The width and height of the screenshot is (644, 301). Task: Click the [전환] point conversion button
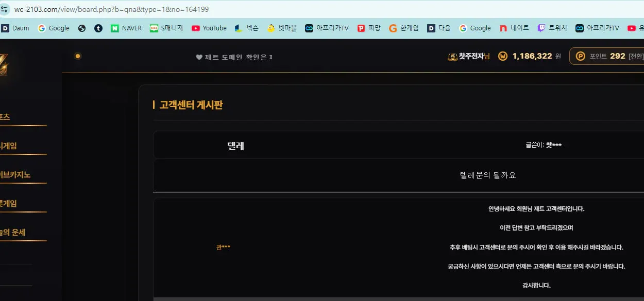pos(636,56)
